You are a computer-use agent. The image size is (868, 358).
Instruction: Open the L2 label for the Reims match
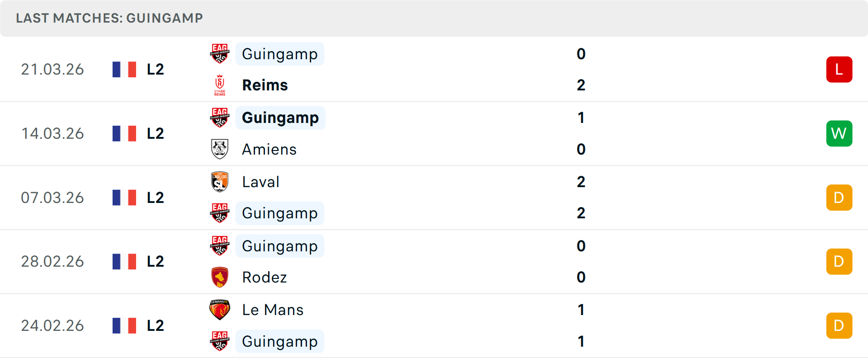pyautogui.click(x=155, y=69)
